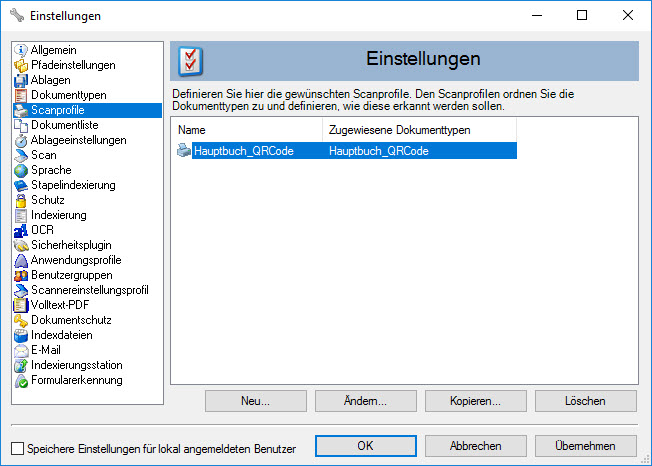The height and width of the screenshot is (466, 652).
Task: Enable saving settings for locally logged-in users
Action: pos(17,448)
